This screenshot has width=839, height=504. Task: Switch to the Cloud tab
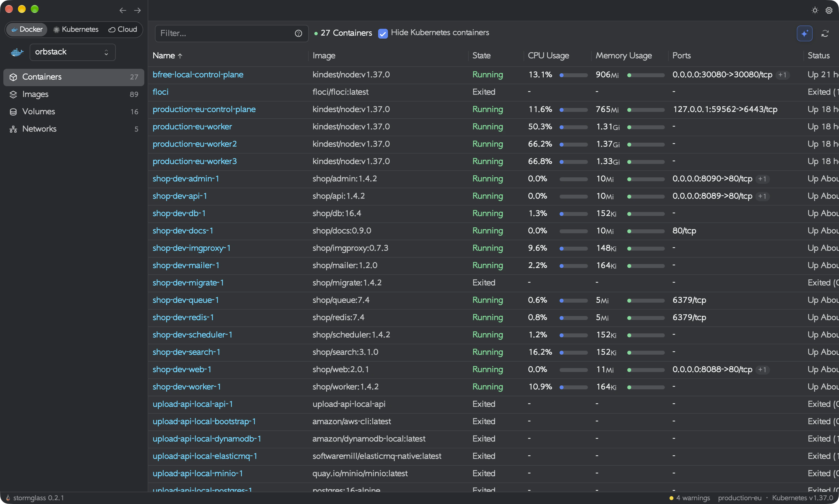click(122, 29)
